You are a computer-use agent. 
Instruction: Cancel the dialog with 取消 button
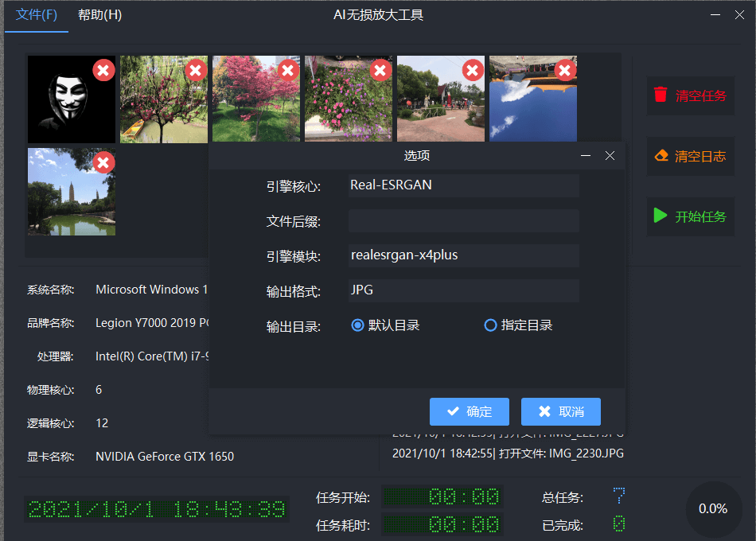point(560,411)
